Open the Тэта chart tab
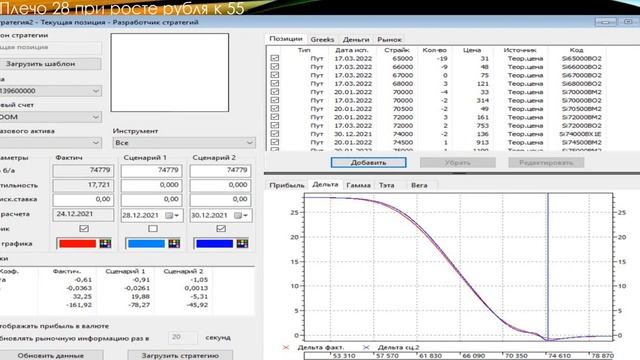Image resolution: width=640 pixels, height=360 pixels. tap(387, 185)
